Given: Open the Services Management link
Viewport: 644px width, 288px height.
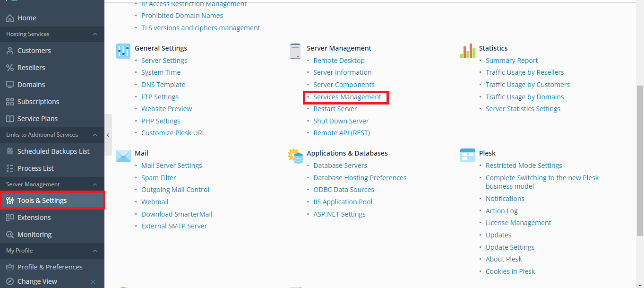Looking at the screenshot, I should [x=347, y=97].
